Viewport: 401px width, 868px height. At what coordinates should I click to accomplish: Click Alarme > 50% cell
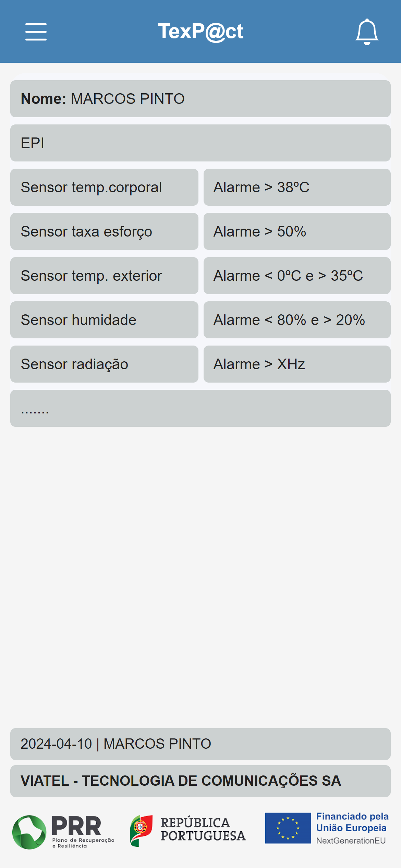297,231
